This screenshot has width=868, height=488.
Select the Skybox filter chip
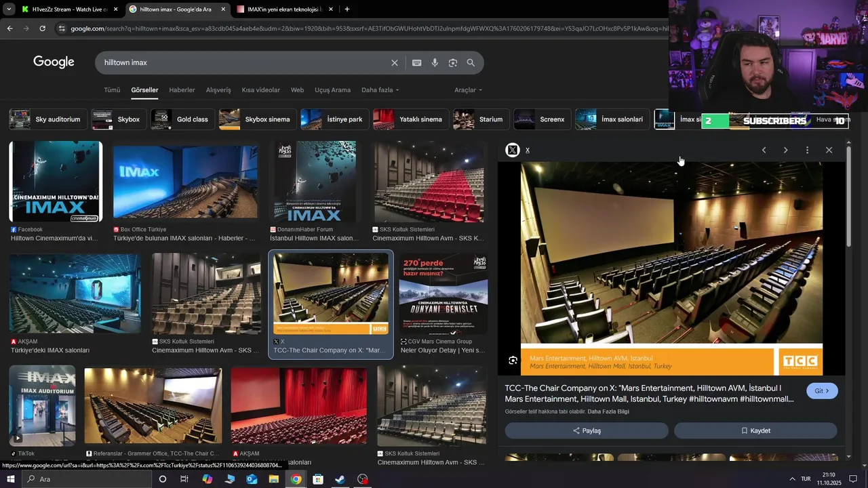point(119,119)
